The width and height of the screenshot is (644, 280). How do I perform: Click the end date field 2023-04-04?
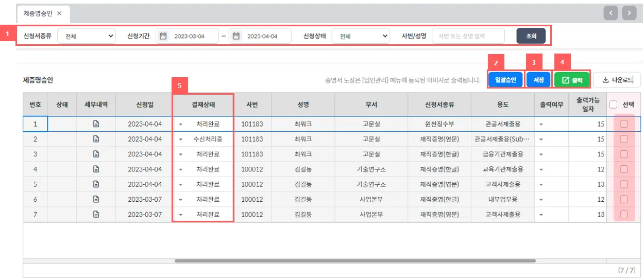260,36
